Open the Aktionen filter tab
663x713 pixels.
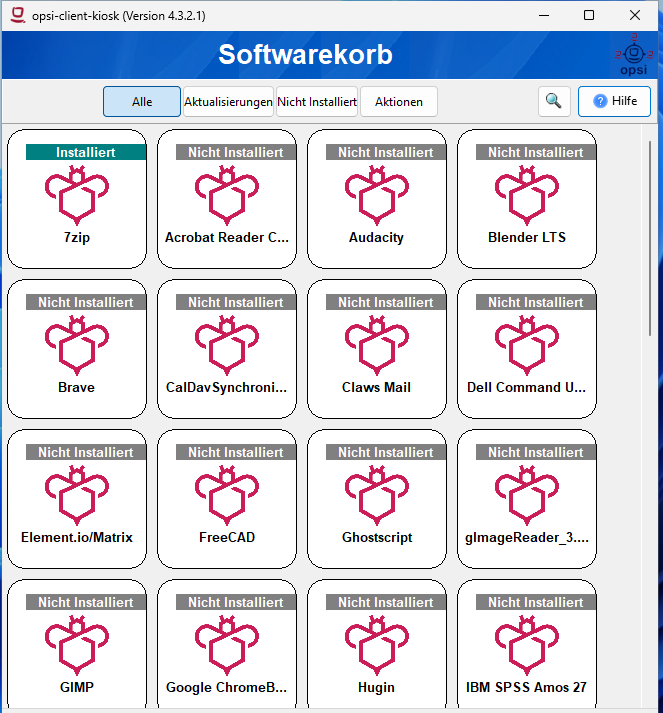tap(399, 101)
